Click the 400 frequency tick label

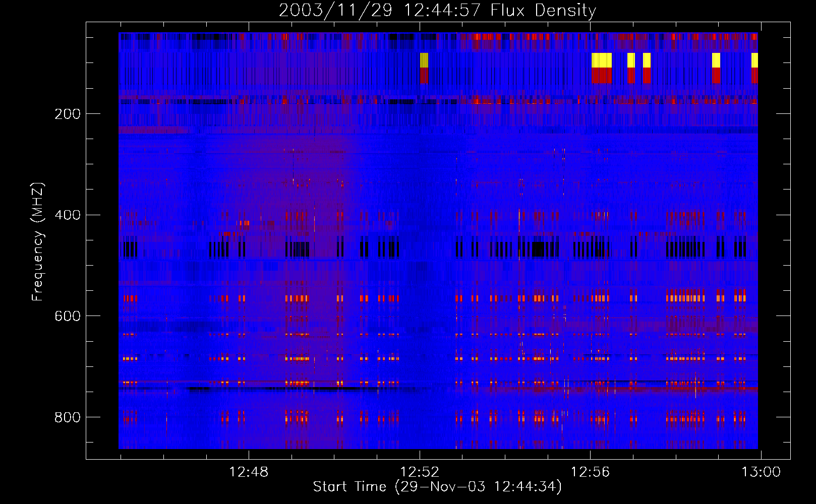68,215
